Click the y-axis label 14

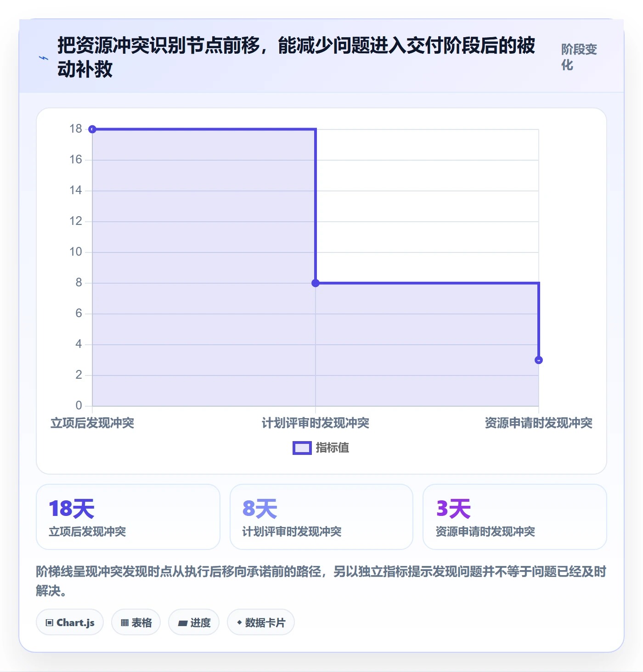coord(76,190)
